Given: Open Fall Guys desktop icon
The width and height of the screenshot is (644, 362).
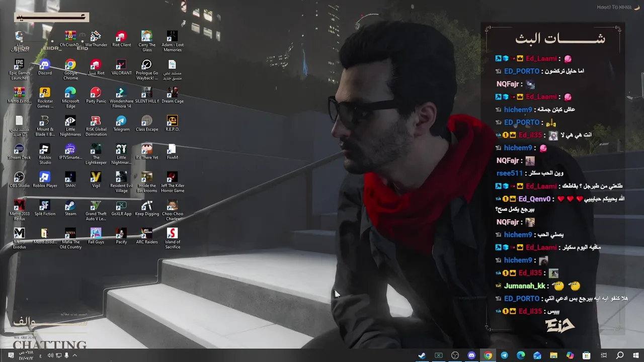Looking at the screenshot, I should (96, 236).
